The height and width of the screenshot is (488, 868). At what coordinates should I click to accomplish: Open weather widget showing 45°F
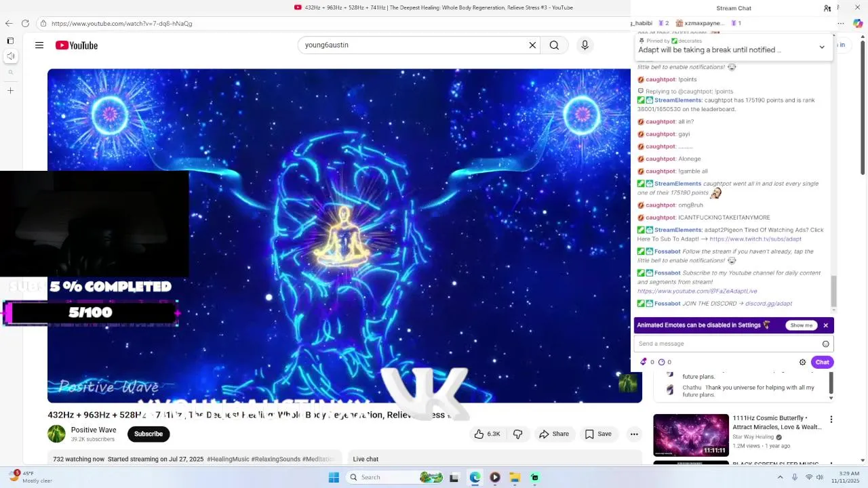[x=31, y=476]
